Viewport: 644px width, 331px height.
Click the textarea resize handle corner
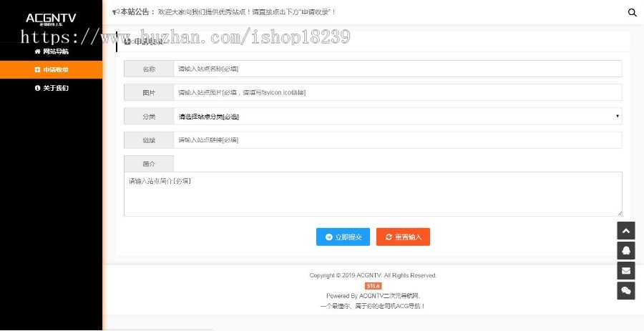(620, 213)
